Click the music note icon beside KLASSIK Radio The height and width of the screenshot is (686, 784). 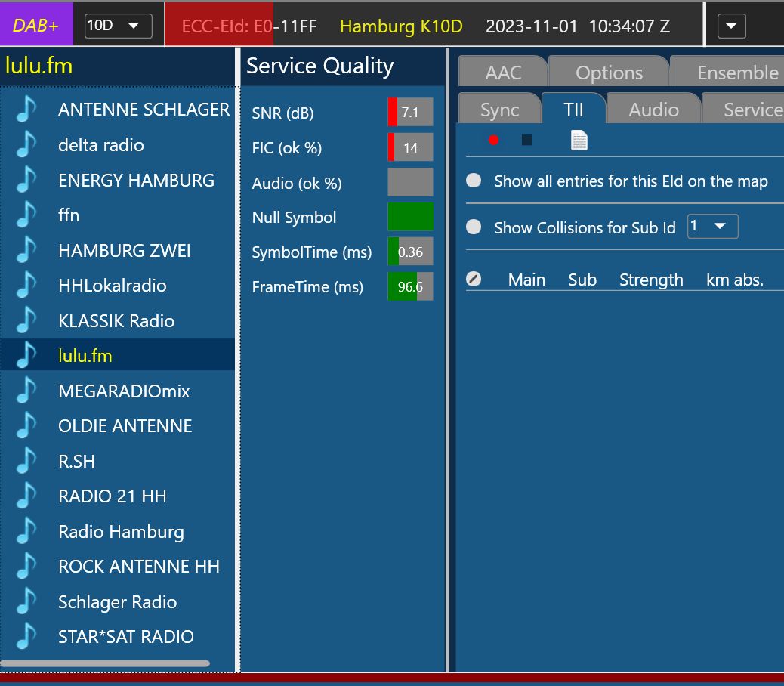coord(26,321)
